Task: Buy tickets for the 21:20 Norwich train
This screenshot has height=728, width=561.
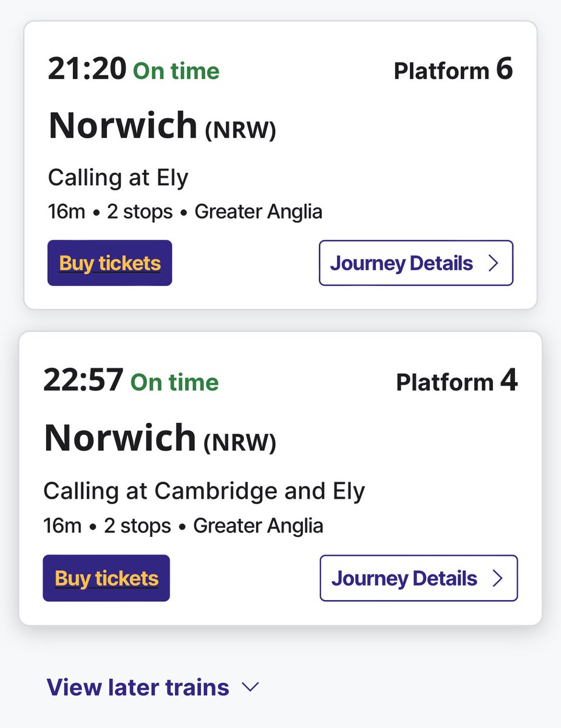Action: coord(110,263)
